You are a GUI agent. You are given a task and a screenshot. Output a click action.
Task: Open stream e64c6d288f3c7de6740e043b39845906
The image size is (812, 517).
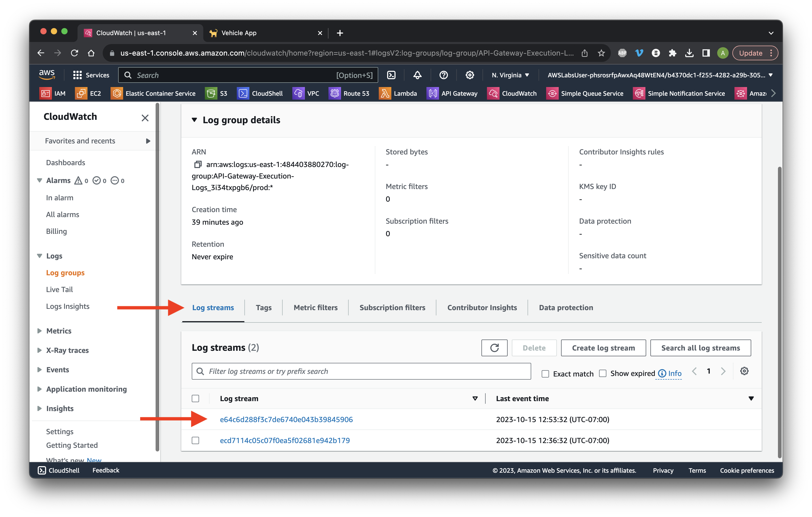pyautogui.click(x=286, y=419)
